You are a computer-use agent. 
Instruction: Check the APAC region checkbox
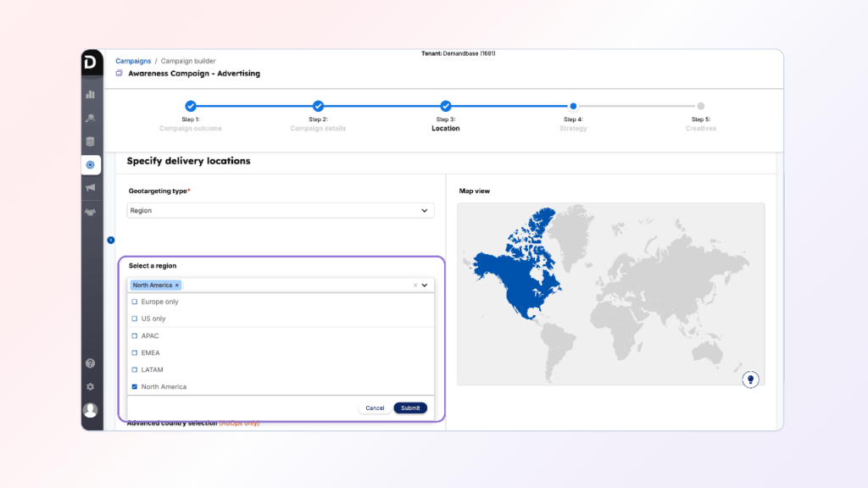point(134,335)
